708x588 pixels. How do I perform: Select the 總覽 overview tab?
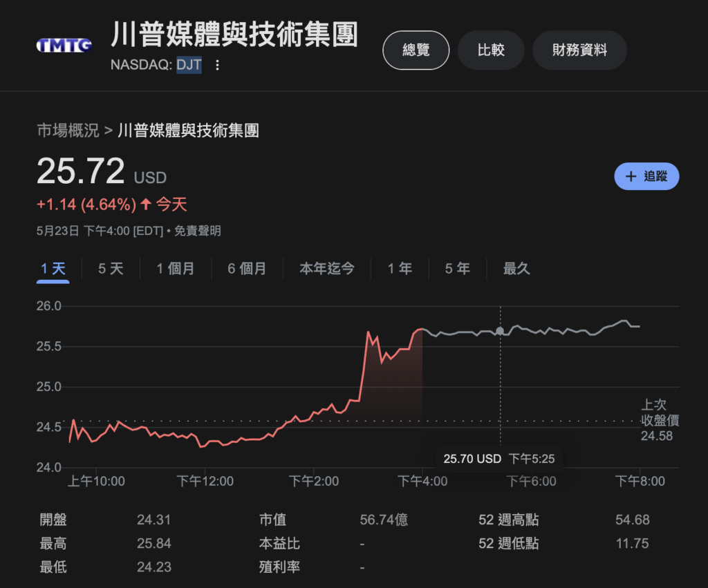416,50
